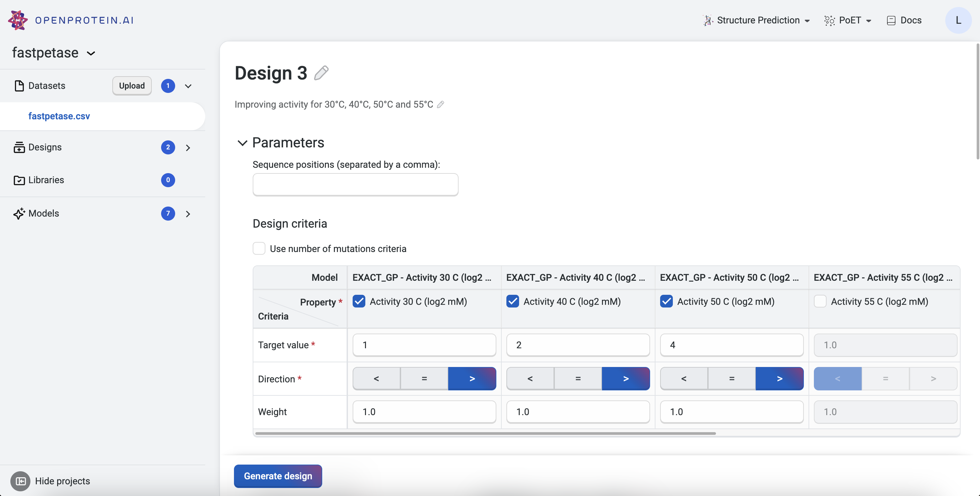The image size is (980, 496).
Task: Click the Hide projects sidebar icon
Action: (20, 481)
